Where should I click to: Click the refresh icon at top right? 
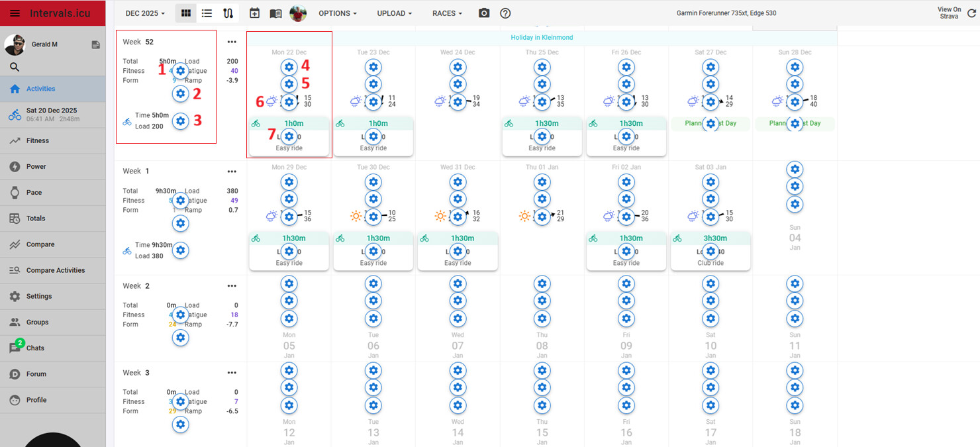pos(970,13)
